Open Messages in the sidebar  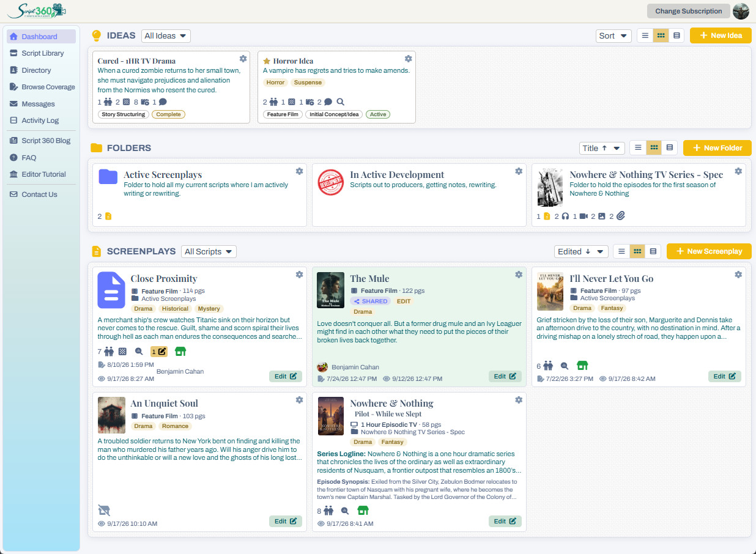click(x=42, y=104)
